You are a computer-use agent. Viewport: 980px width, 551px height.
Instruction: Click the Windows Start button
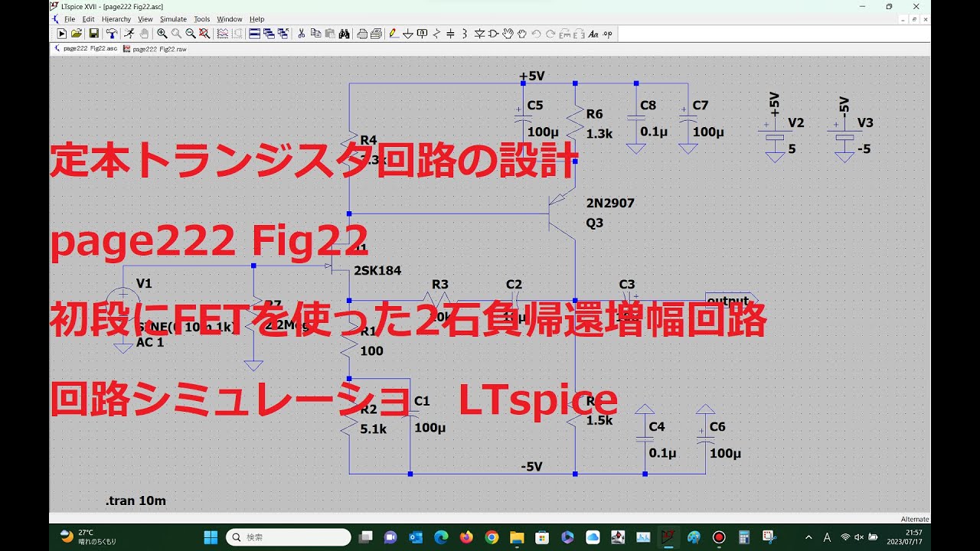[211, 536]
